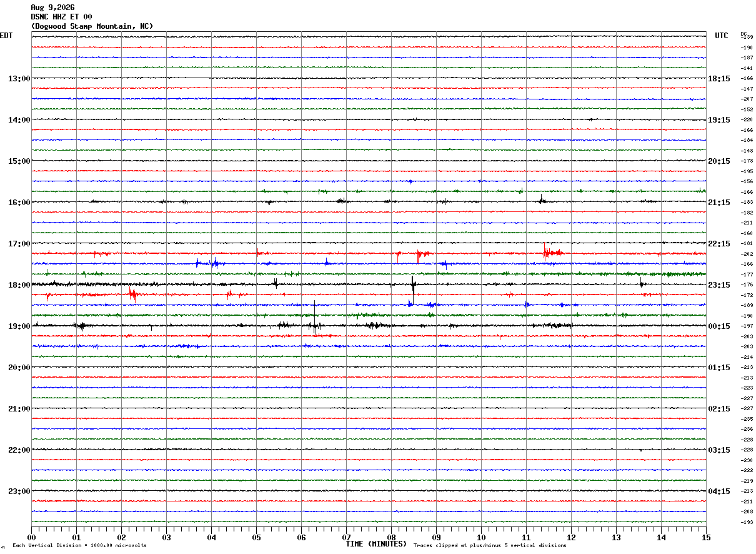This screenshot has height=554, width=756.
Task: Select minute 15 on the time axis
Action: (x=706, y=537)
